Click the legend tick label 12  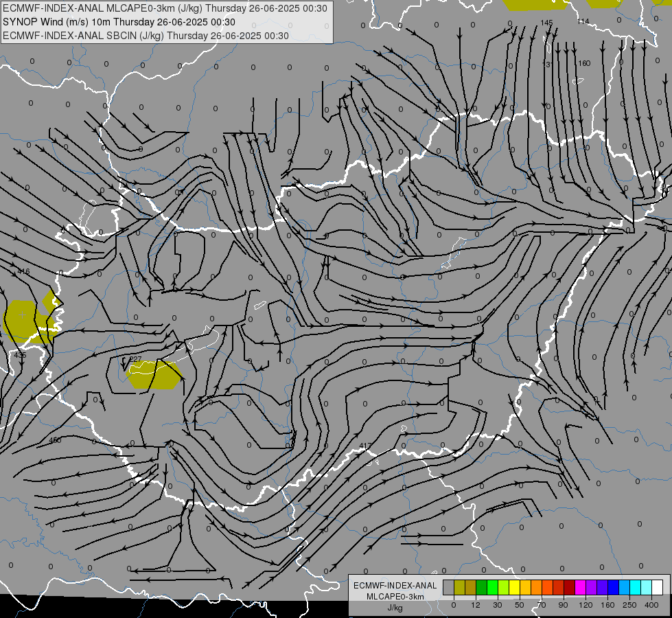point(476,605)
